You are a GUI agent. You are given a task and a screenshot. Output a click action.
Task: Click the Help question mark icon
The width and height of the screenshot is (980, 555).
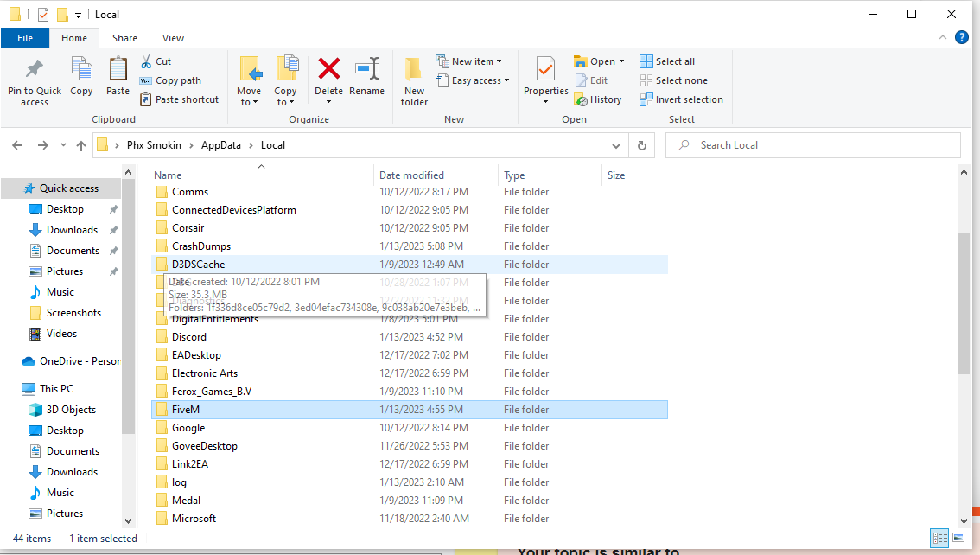pos(961,38)
